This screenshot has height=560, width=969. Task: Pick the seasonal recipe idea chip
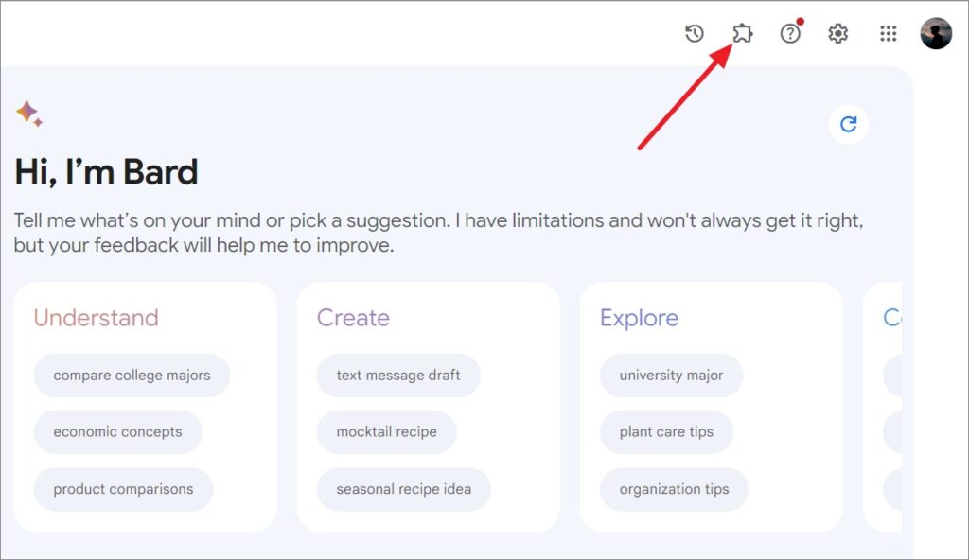click(404, 489)
